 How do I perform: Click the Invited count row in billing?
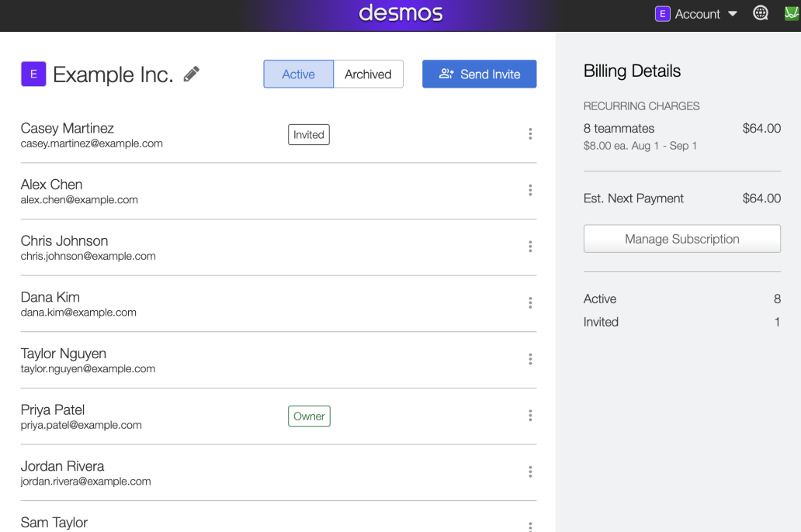click(x=682, y=322)
